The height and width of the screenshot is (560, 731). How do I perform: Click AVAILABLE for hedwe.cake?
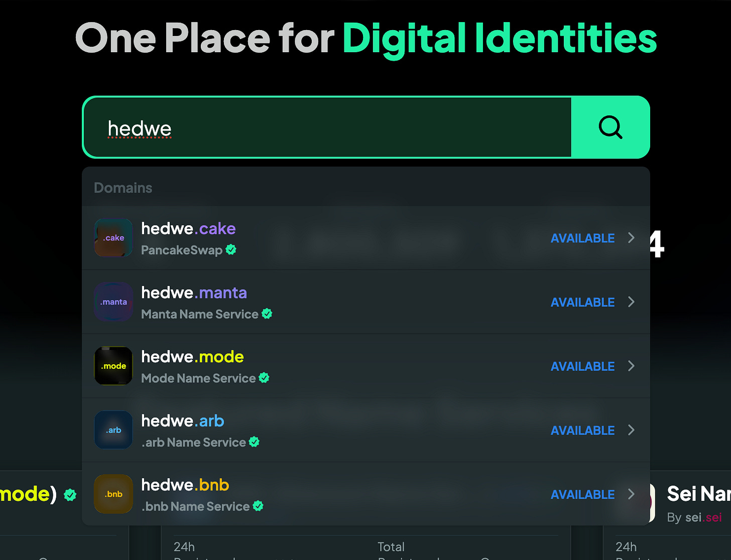point(583,238)
